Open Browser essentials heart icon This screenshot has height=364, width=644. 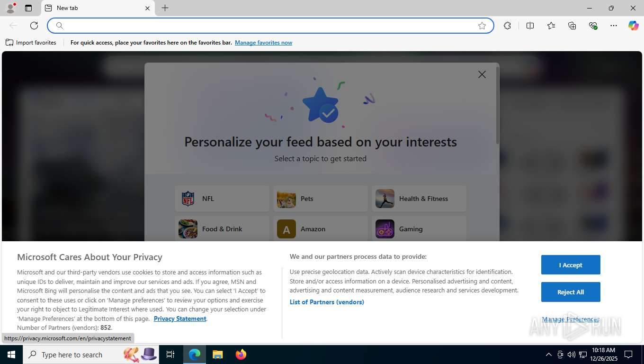[593, 26]
